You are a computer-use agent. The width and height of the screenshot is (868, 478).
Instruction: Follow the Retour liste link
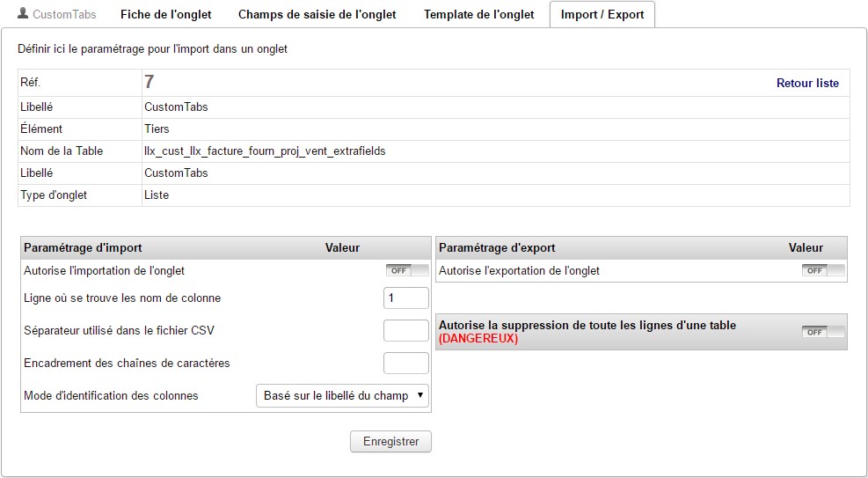click(x=807, y=84)
